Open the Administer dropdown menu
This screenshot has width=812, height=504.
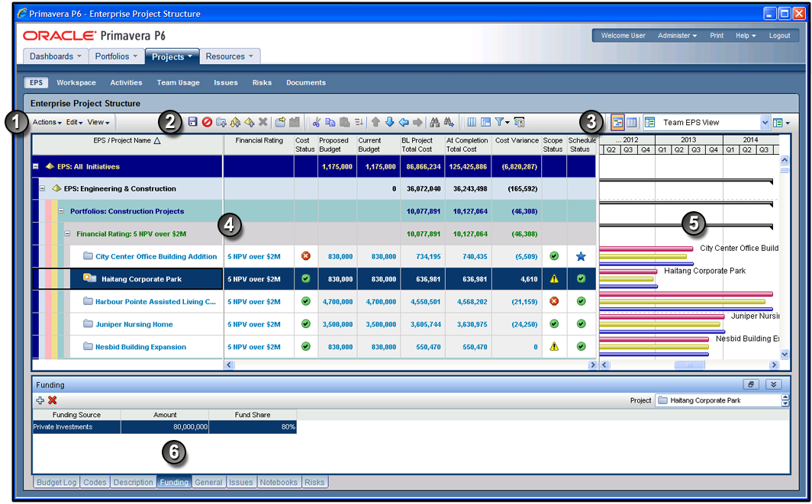(677, 36)
